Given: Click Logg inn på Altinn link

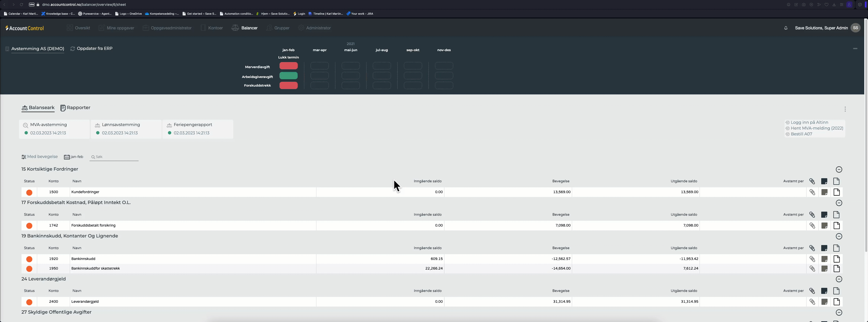Looking at the screenshot, I should 809,122.
